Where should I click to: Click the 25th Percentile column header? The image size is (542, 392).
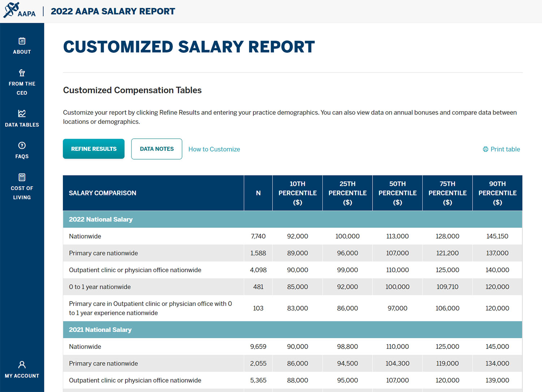point(348,193)
